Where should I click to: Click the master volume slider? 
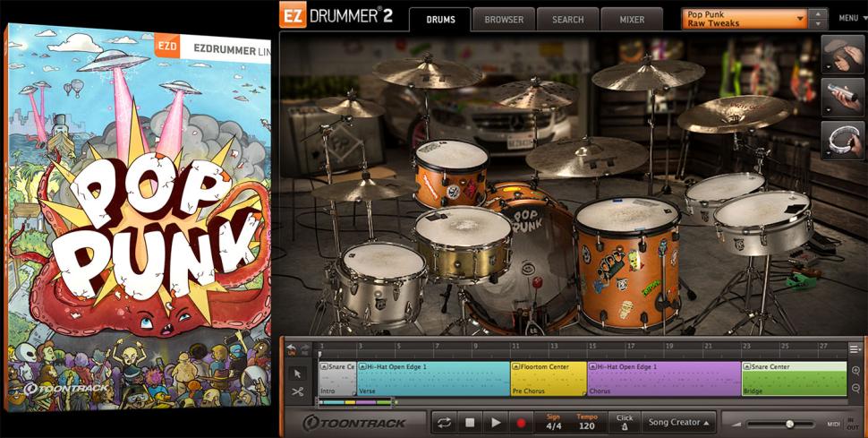click(788, 424)
